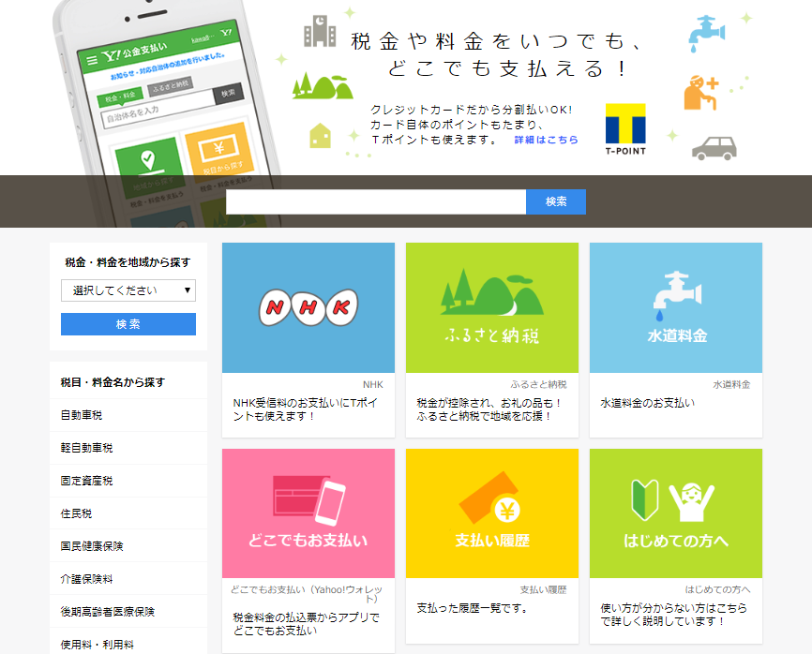Image resolution: width=812 pixels, height=654 pixels.
Task: Open the はじめての方へ beginner tile
Action: [x=676, y=513]
